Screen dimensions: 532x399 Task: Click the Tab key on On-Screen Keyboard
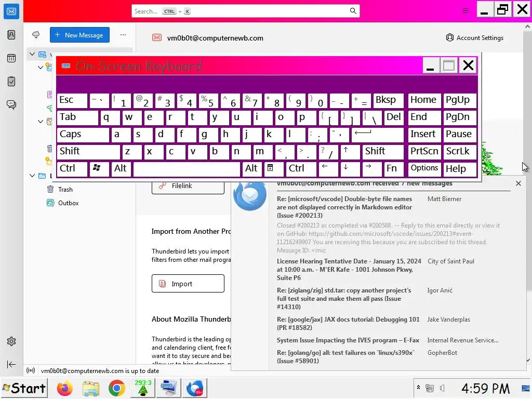(78, 117)
